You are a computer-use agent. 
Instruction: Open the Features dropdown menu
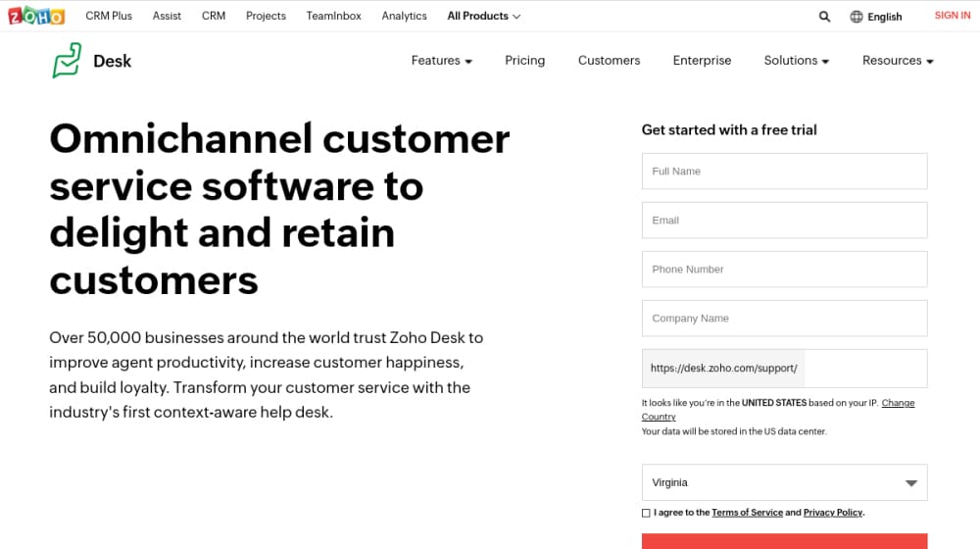click(x=441, y=60)
